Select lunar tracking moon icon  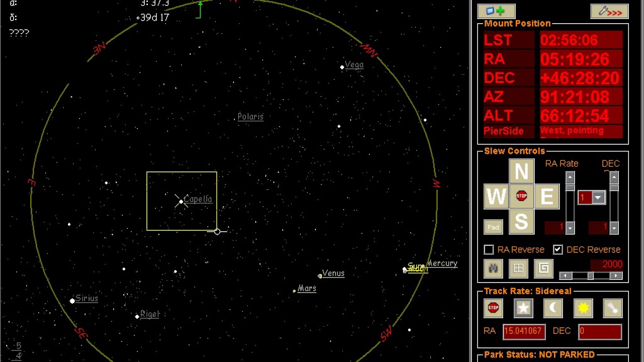tap(553, 308)
